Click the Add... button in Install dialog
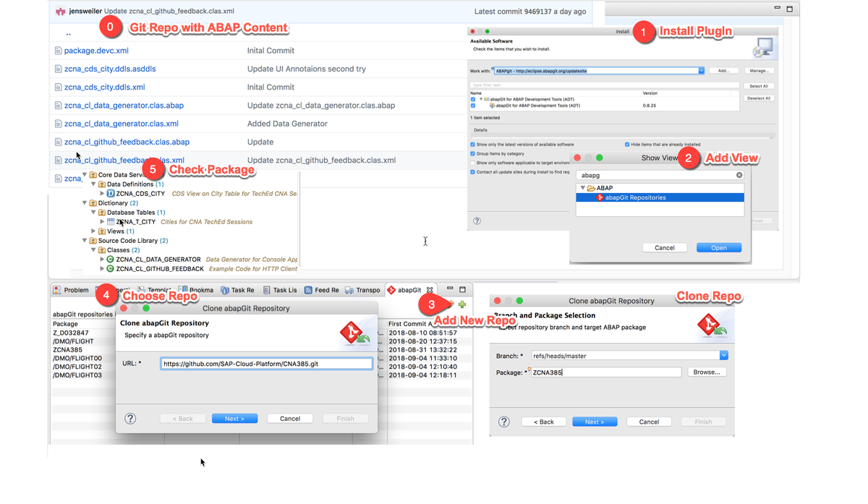This screenshot has width=868, height=504. [x=723, y=71]
